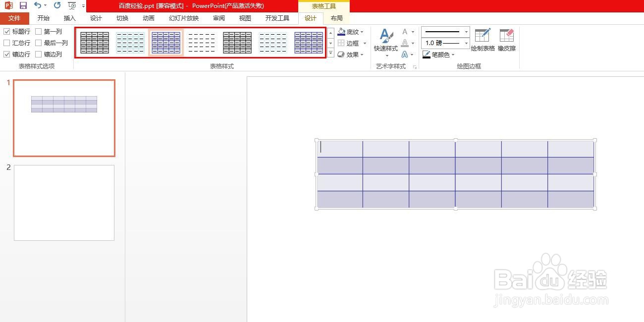
Task: Click the WordArt text outline A icon
Action: click(x=405, y=43)
